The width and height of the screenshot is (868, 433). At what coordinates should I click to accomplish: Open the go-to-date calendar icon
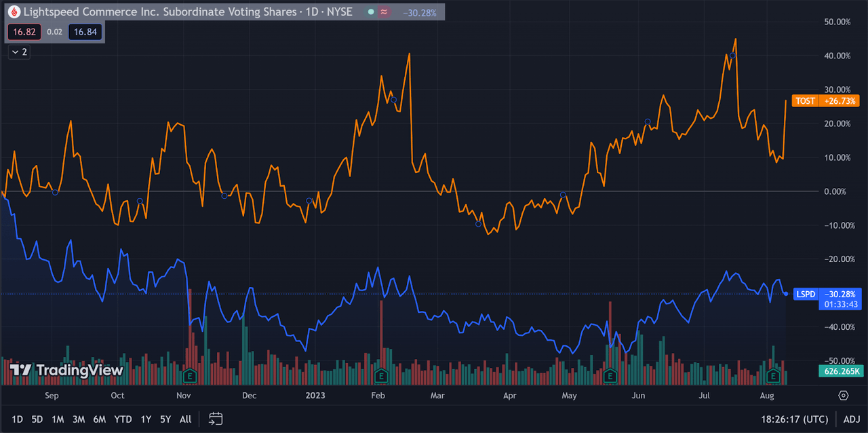point(216,419)
